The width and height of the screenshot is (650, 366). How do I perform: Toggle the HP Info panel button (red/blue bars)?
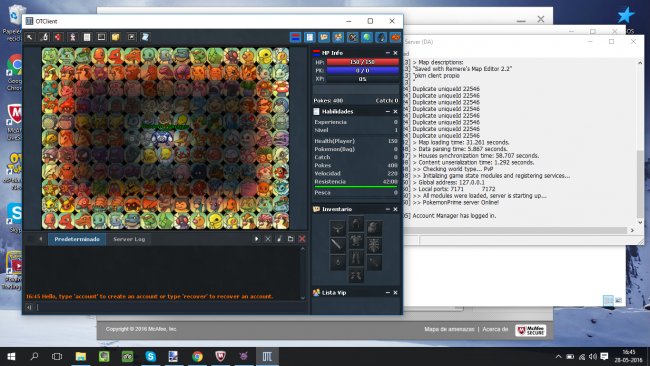coord(296,37)
